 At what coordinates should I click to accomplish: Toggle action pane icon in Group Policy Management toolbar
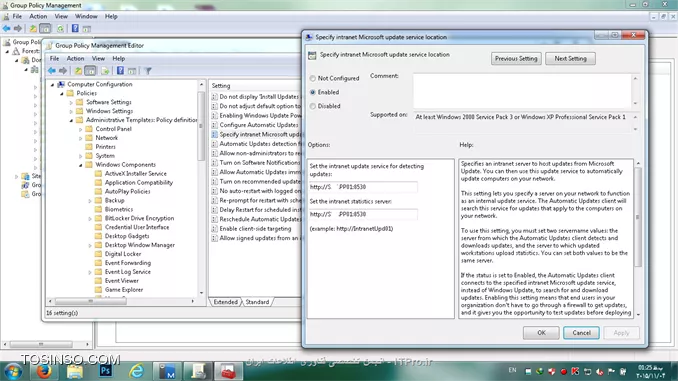tap(86, 29)
